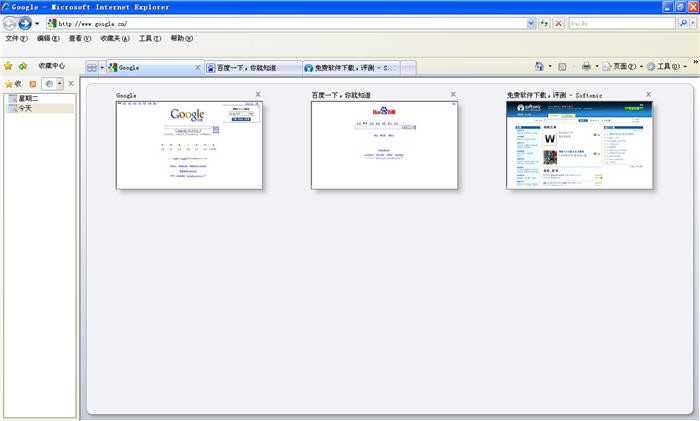
Task: Open the 文件 (File) menu
Action: pos(16,39)
